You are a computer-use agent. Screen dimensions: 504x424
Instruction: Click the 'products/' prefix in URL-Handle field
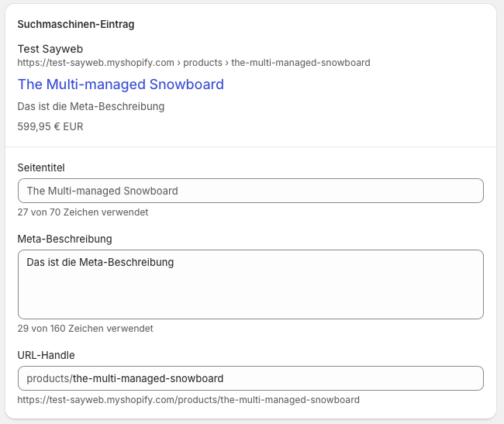coord(49,379)
